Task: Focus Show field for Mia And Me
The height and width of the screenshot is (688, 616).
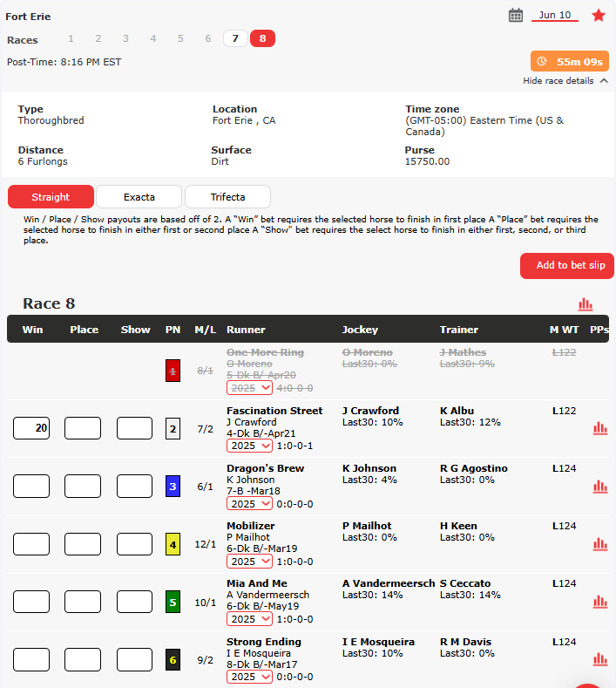Action: click(134, 602)
